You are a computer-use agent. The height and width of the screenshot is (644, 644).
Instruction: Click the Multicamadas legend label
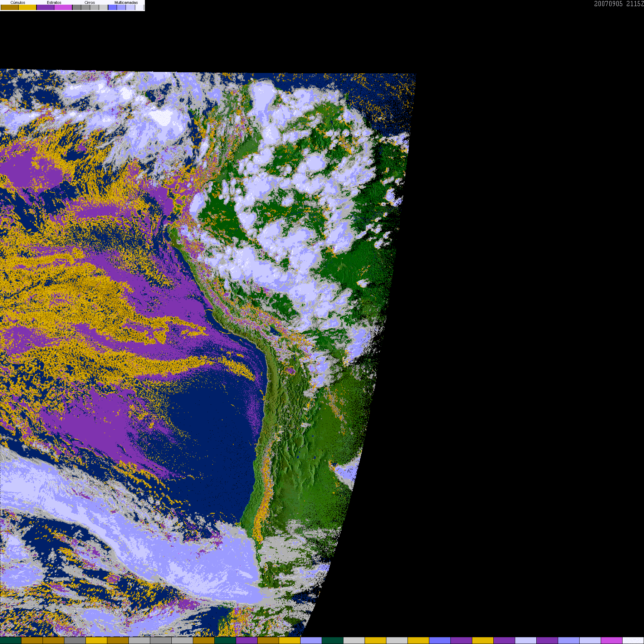(126, 3)
